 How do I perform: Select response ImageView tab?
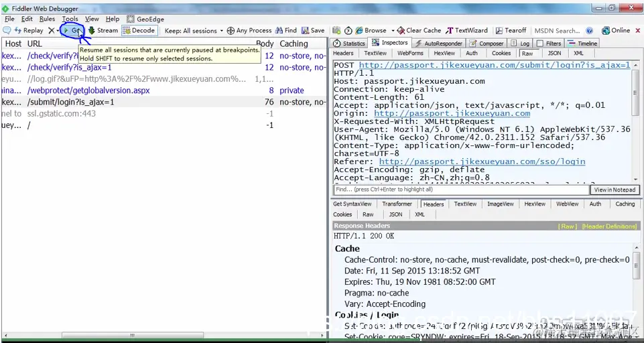(x=500, y=204)
